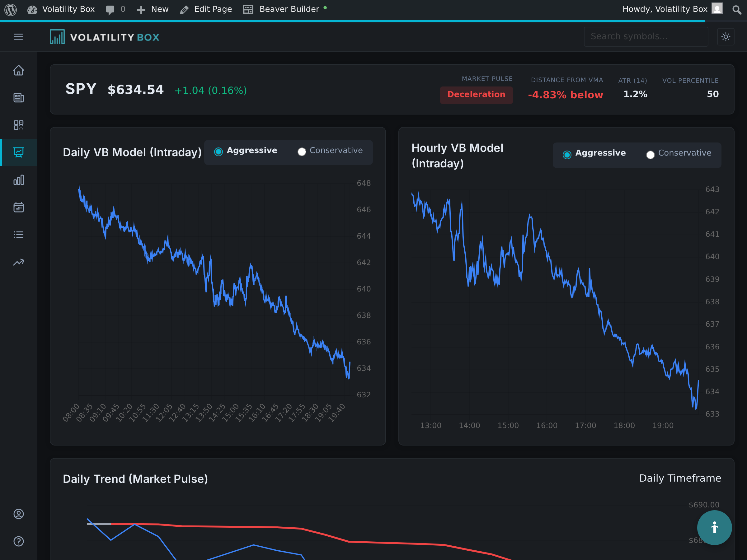Open the help question mark sidebar icon

[x=19, y=541]
